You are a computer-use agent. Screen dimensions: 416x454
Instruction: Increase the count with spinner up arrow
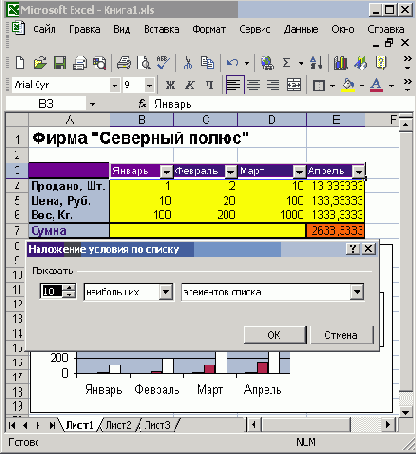point(69,288)
